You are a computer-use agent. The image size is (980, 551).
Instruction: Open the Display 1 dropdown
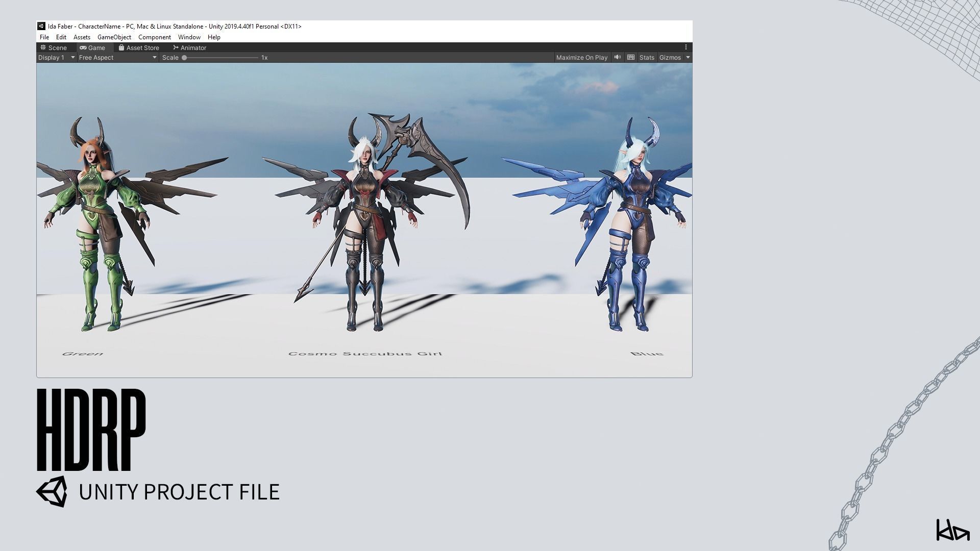click(57, 58)
